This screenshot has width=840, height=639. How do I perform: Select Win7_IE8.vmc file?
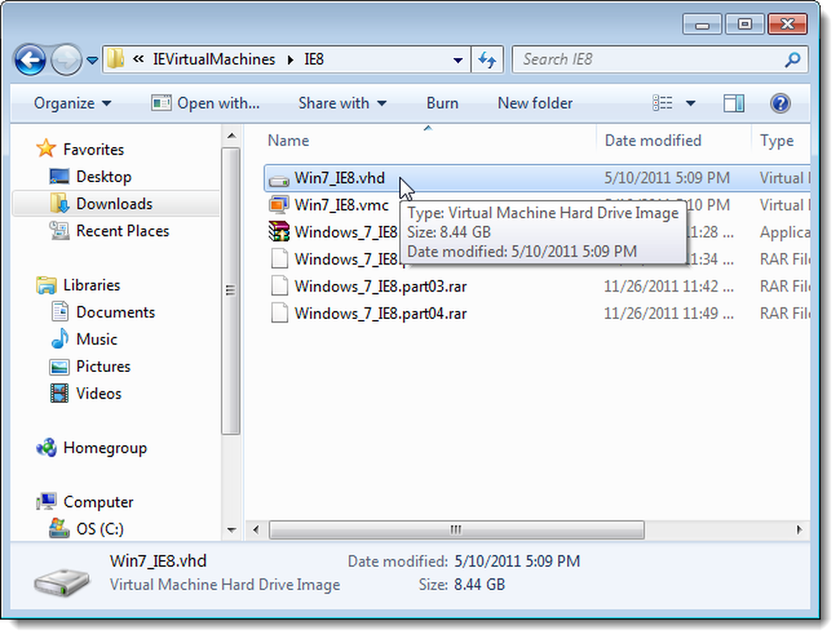click(341, 205)
